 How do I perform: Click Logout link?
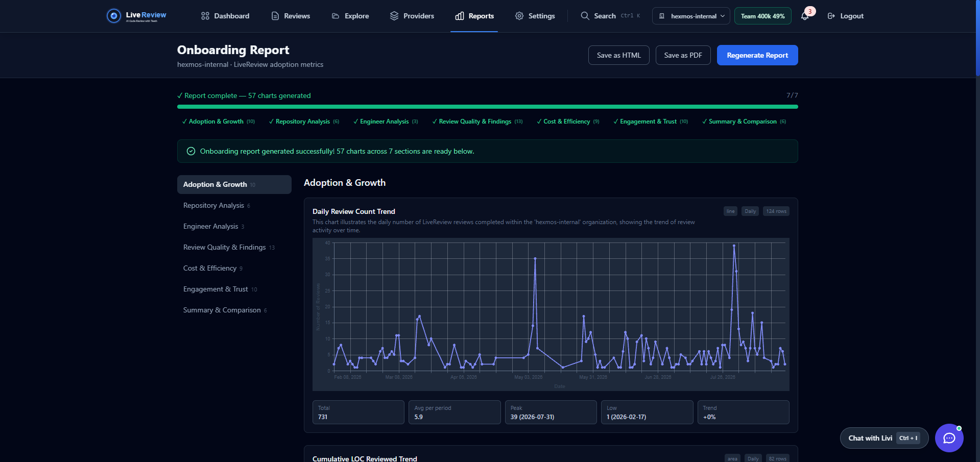(846, 16)
